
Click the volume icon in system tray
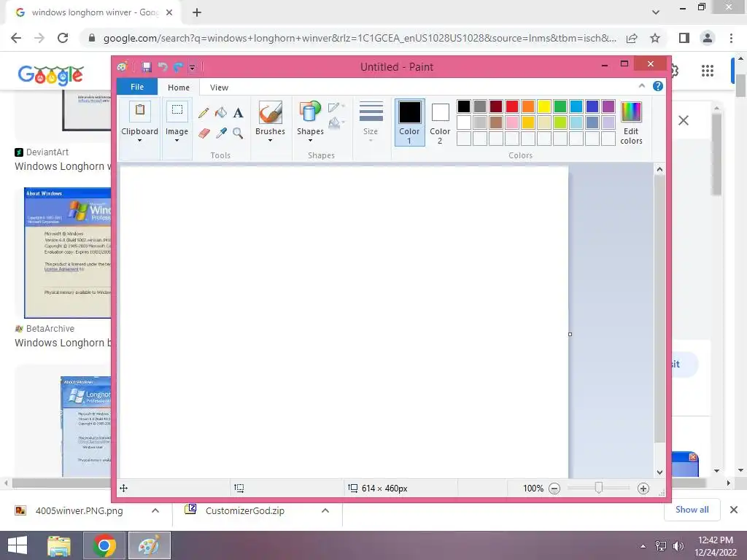[678, 546]
